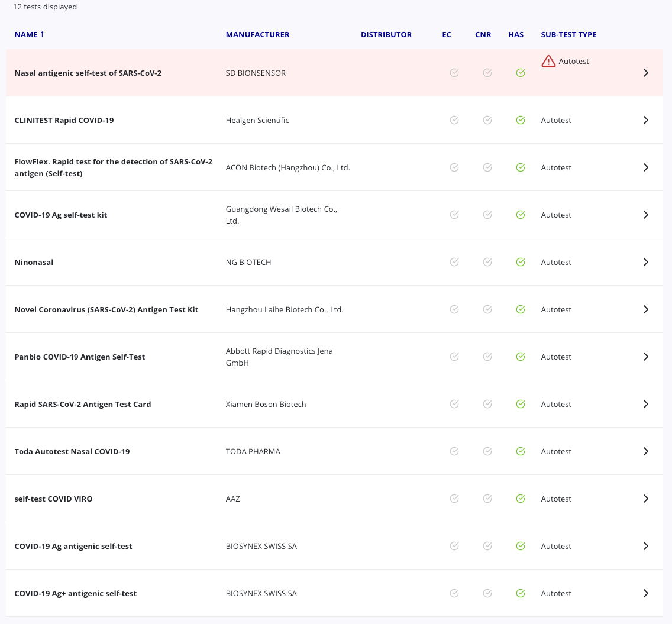
Task: Sort by MANUFACTURER column header
Action: pyautogui.click(x=257, y=35)
